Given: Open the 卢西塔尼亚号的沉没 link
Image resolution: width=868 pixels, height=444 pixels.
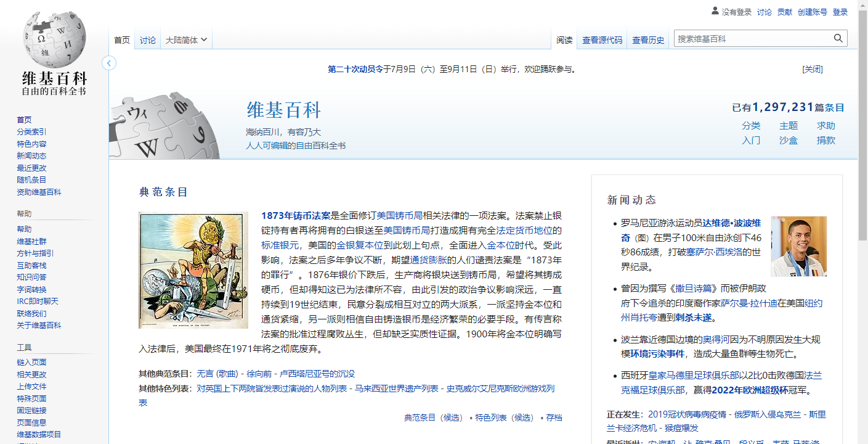Looking at the screenshot, I should coord(317,374).
